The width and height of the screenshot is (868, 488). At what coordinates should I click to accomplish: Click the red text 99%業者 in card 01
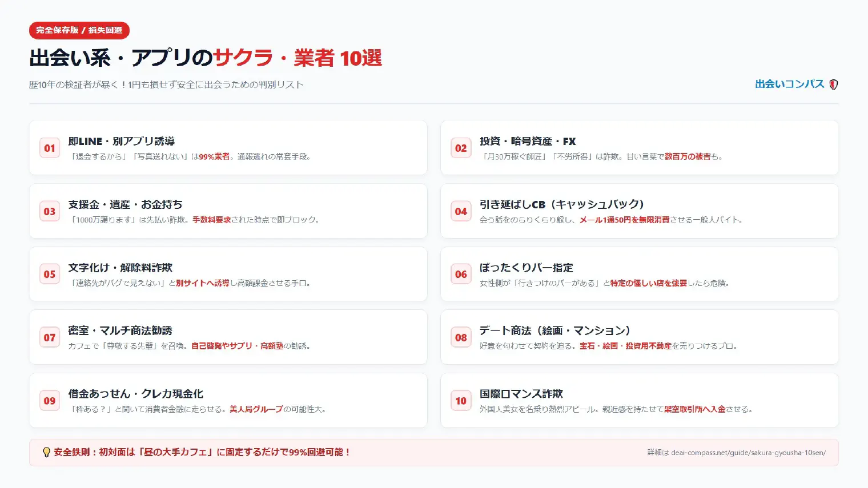214,156
